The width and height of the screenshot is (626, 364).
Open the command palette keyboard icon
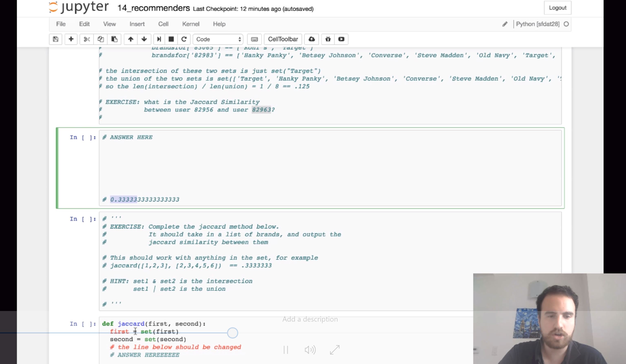[254, 39]
